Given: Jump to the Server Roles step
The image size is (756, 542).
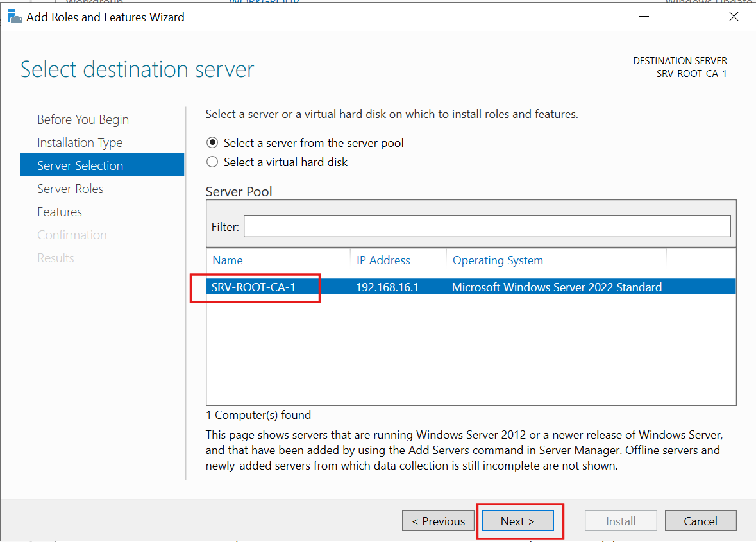Looking at the screenshot, I should 71,189.
